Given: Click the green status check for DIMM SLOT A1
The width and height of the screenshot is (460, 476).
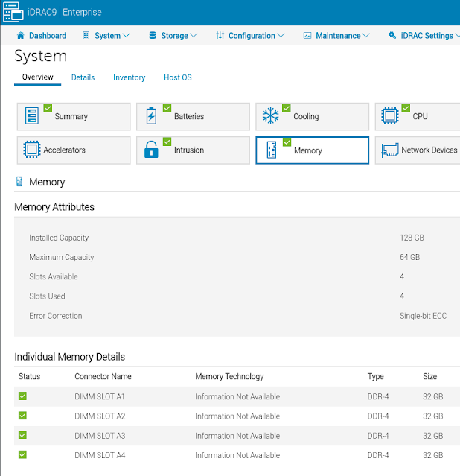Looking at the screenshot, I should 22,396.
